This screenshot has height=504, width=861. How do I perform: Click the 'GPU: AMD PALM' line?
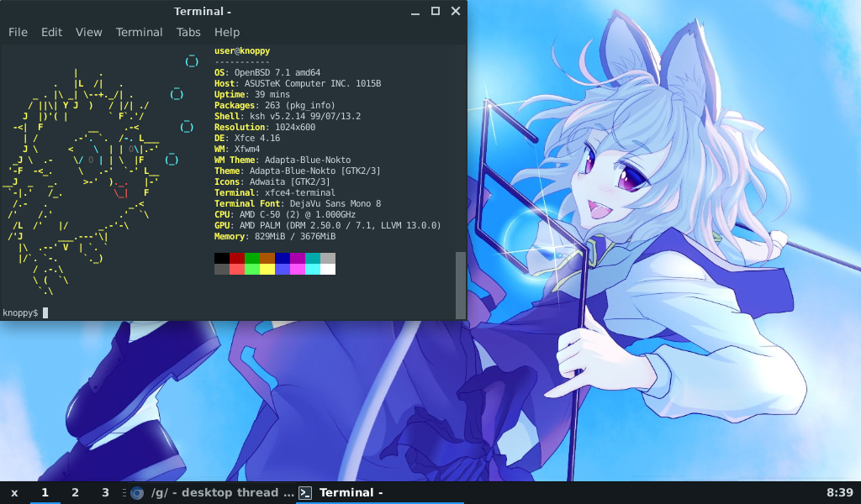[328, 225]
